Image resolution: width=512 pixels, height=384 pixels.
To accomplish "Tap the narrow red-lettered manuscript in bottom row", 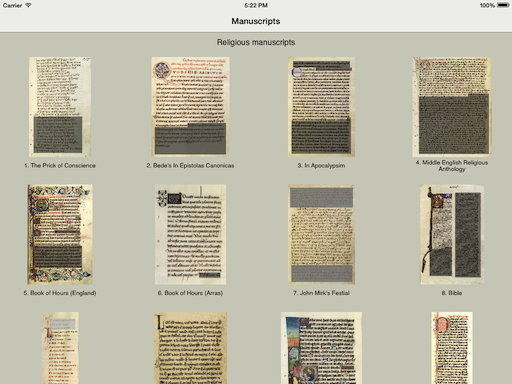I will coord(60,348).
